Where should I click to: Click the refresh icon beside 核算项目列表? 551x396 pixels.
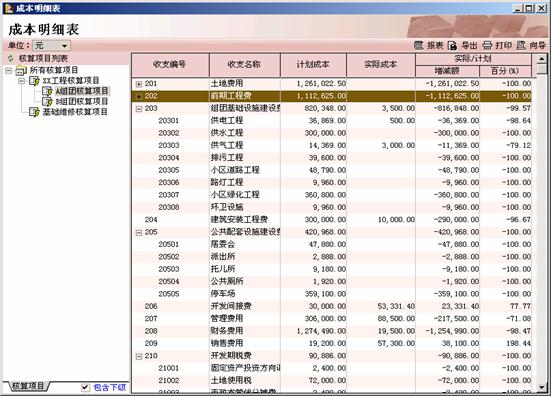11,58
